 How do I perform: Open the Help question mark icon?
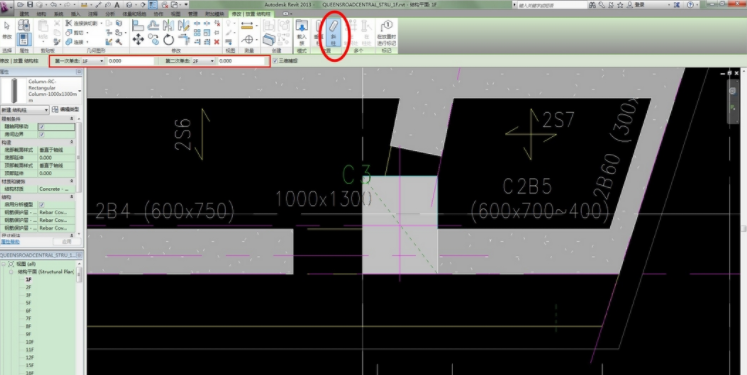[691, 5]
